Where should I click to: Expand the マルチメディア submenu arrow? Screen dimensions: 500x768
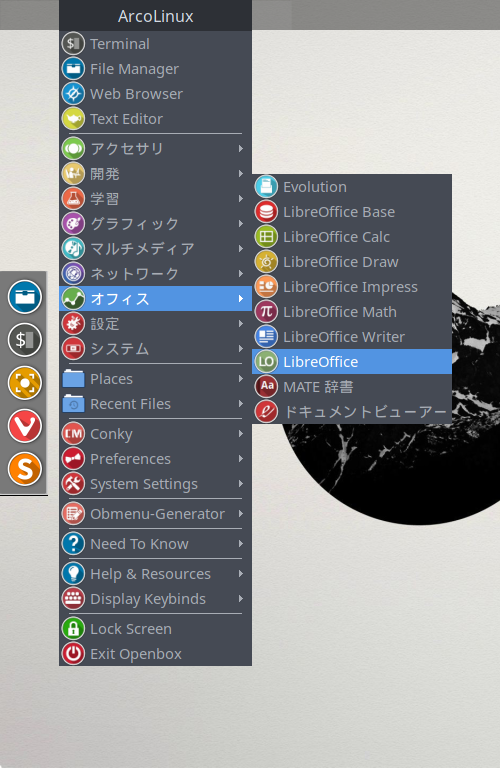point(240,248)
